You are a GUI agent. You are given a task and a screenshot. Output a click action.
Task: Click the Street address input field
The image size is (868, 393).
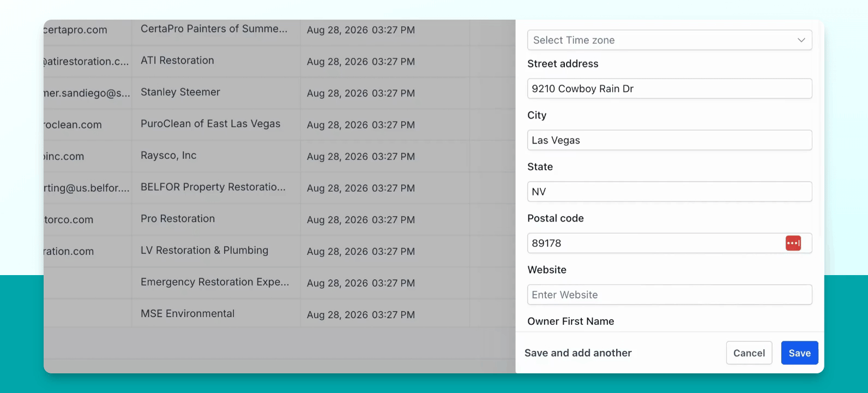coord(670,88)
